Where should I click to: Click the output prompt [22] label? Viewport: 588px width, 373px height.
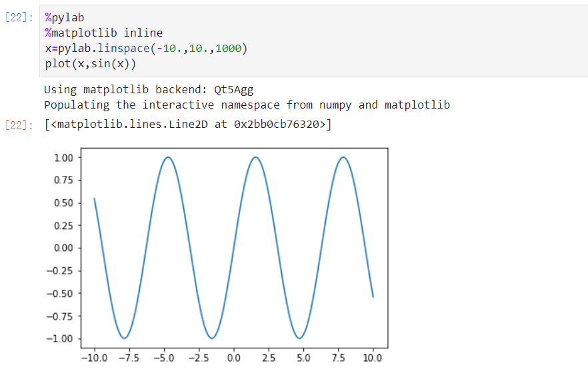click(19, 125)
